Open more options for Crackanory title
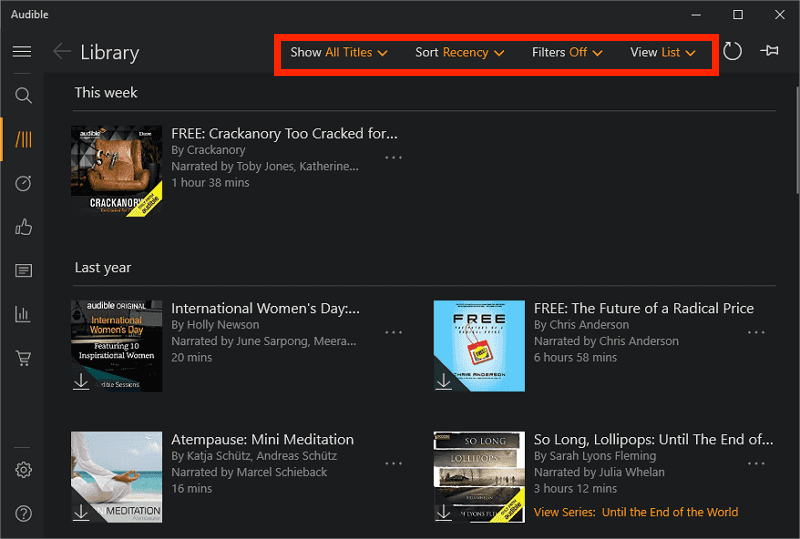The image size is (800, 539). (x=393, y=158)
